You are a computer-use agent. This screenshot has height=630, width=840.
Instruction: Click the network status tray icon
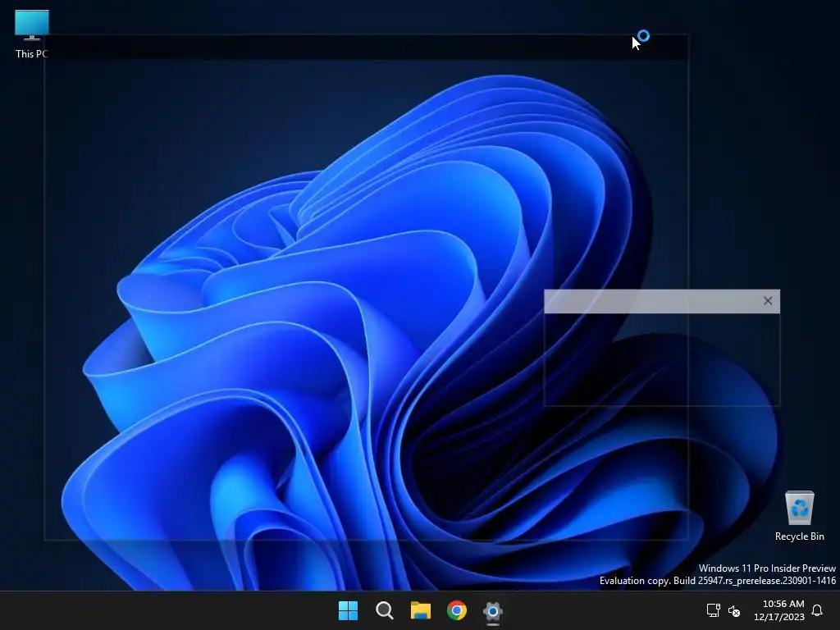pyautogui.click(x=713, y=610)
